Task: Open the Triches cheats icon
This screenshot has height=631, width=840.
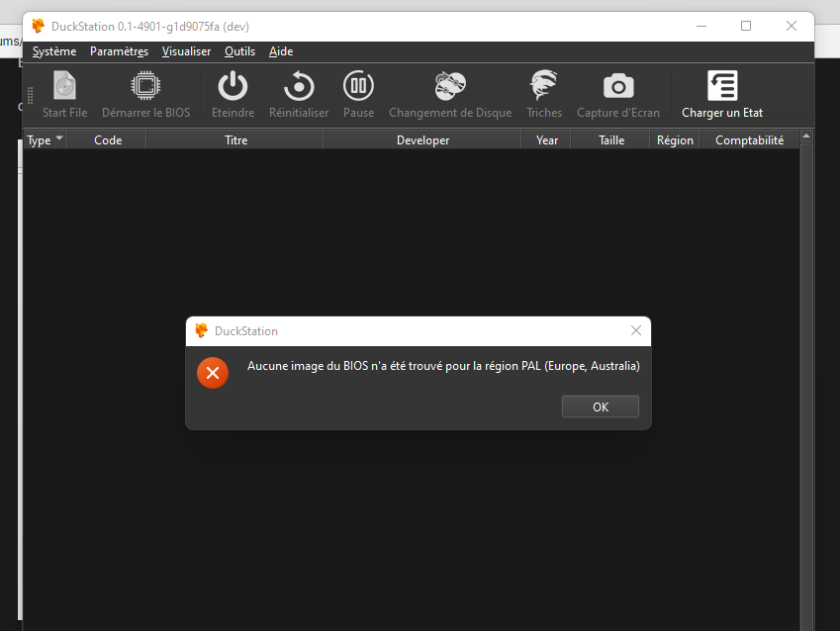Action: (x=544, y=86)
